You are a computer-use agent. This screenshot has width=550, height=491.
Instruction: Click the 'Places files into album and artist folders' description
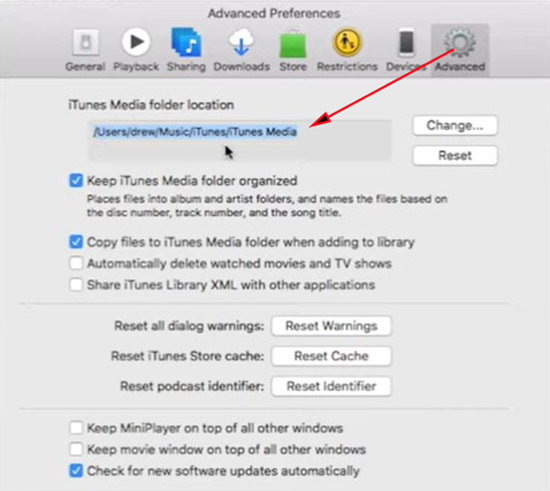(267, 206)
